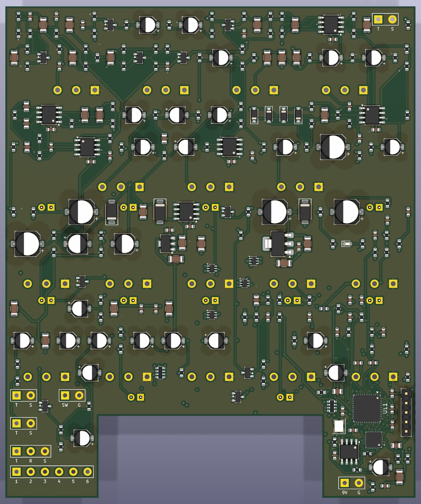
Task: Click electrolytic capacitor below the SW header
Action: point(82,438)
